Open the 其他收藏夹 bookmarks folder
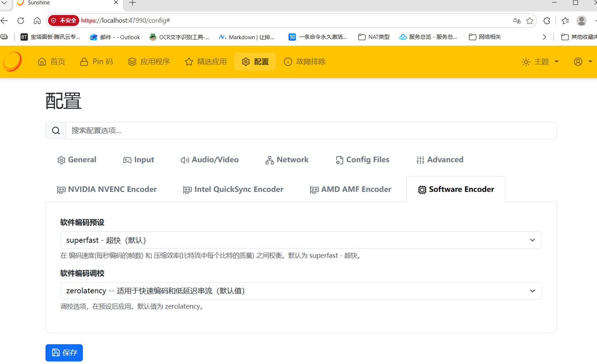Image resolution: width=597 pixels, height=364 pixels. [x=579, y=37]
